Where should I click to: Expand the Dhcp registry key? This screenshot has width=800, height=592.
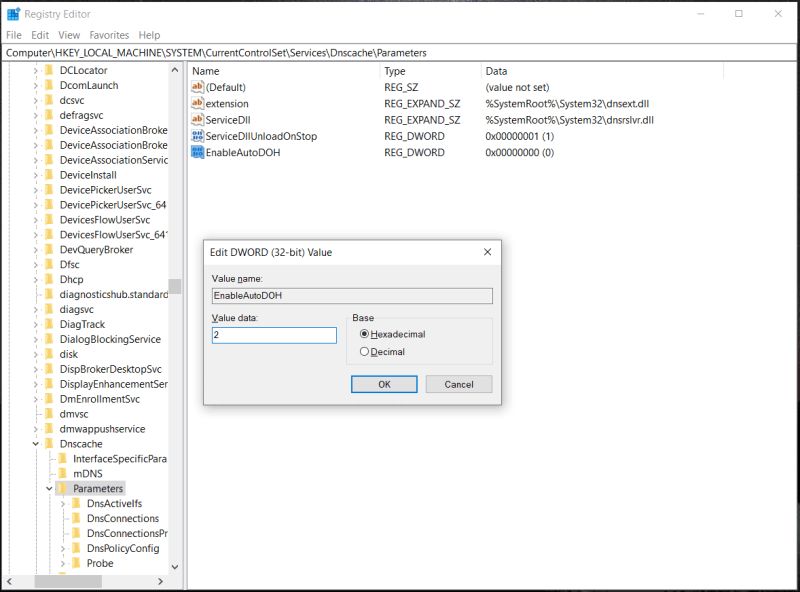coord(36,279)
